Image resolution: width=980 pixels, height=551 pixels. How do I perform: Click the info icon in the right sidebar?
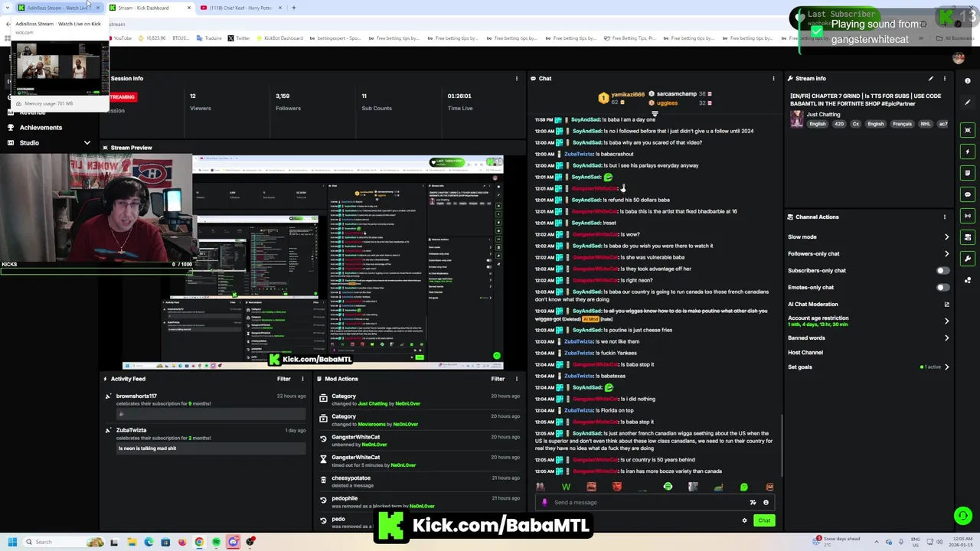click(x=968, y=80)
